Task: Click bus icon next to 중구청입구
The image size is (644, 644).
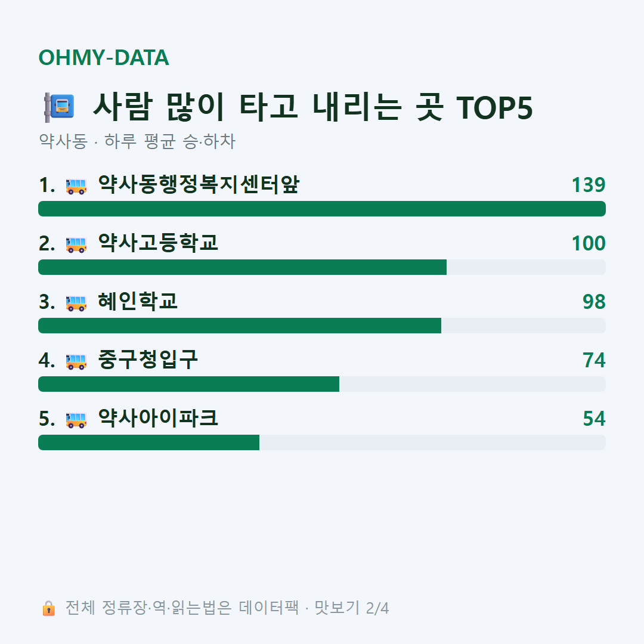Action: coord(76,361)
